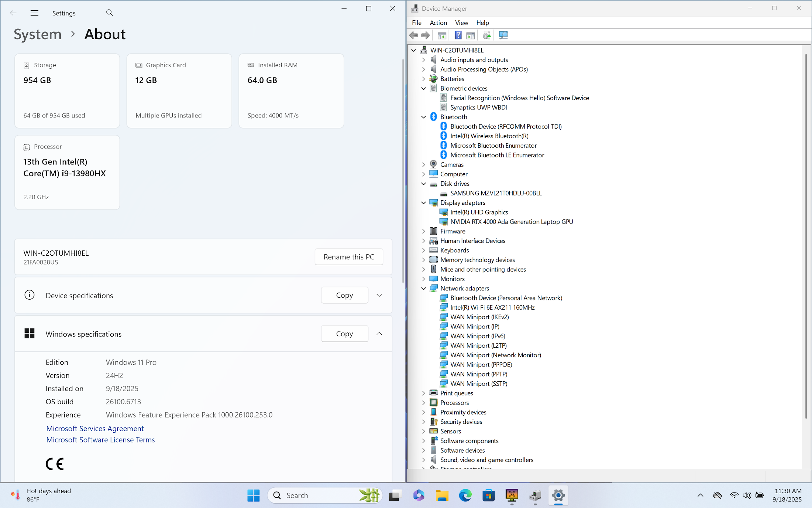The width and height of the screenshot is (812, 508).
Task: Click the Forward arrow in Device Manager toolbar
Action: [x=426, y=35]
